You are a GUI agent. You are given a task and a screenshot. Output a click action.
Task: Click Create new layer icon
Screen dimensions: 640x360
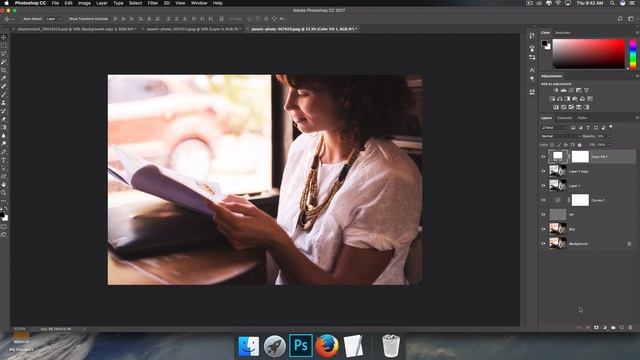click(x=622, y=327)
